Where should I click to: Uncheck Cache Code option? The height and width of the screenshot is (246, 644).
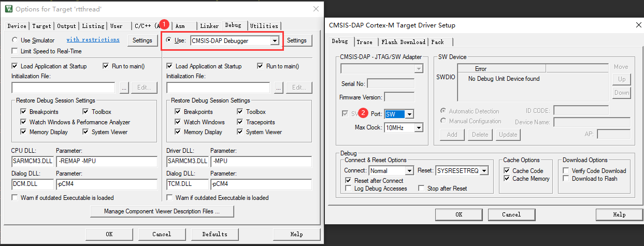tap(507, 170)
